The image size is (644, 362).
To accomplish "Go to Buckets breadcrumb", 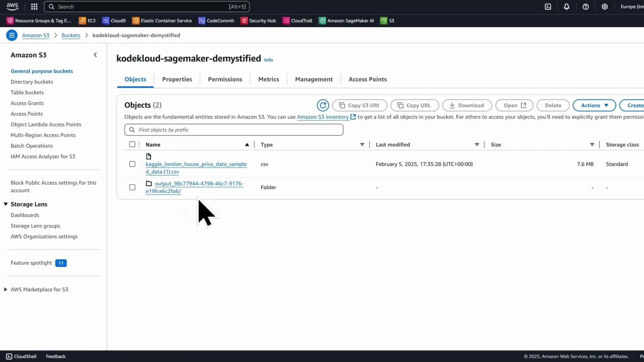I will point(71,35).
